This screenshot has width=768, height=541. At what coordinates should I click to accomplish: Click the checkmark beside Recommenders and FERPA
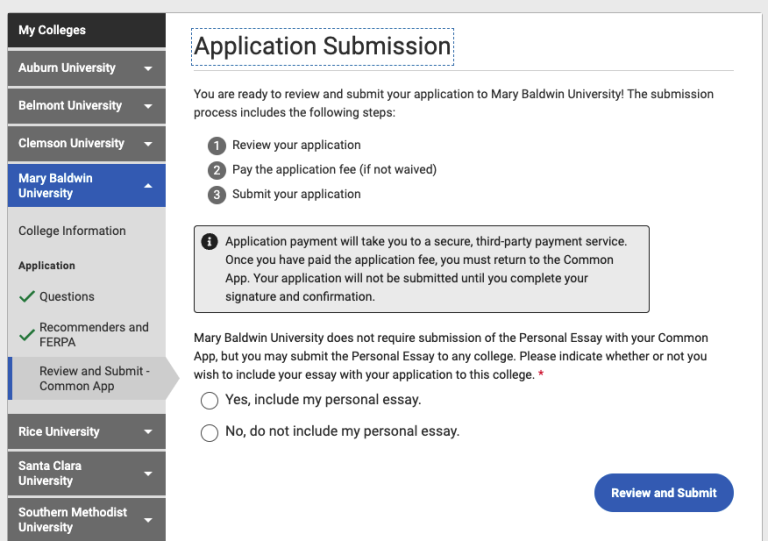26,335
